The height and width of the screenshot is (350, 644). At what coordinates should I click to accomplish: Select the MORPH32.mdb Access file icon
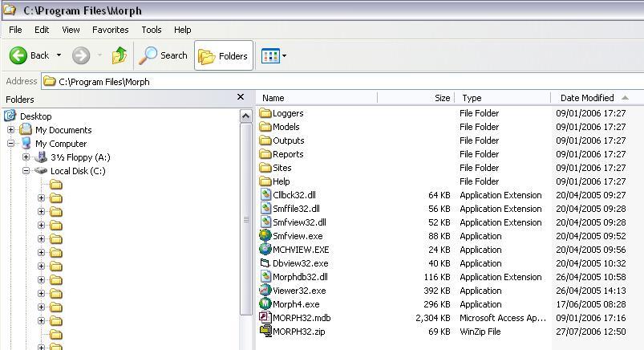pos(265,318)
